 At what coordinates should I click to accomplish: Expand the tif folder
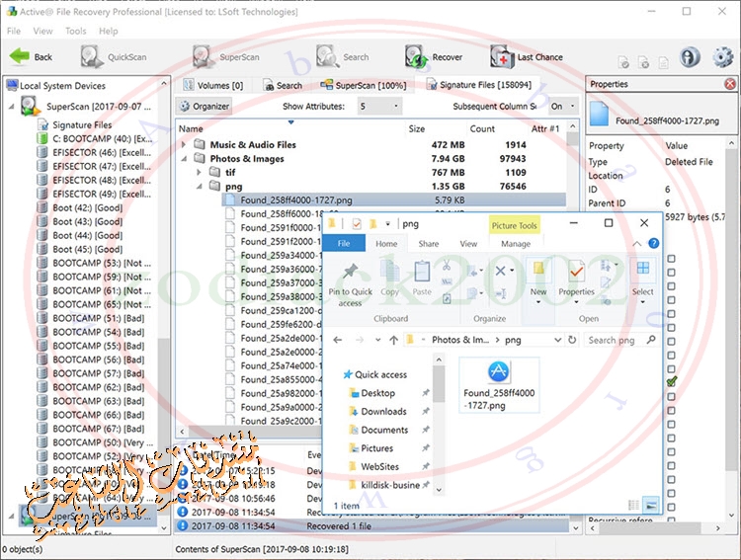[x=199, y=172]
